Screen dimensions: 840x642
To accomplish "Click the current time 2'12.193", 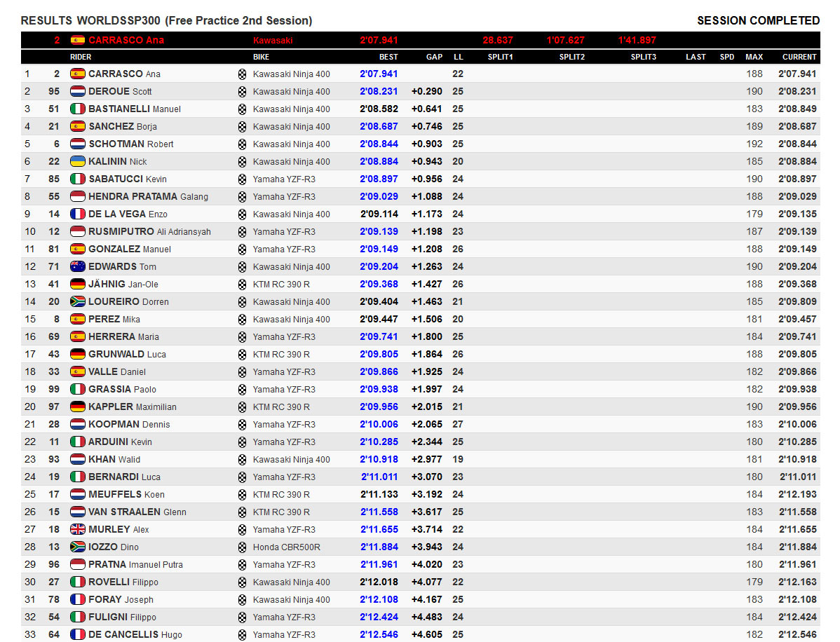I will tap(798, 494).
